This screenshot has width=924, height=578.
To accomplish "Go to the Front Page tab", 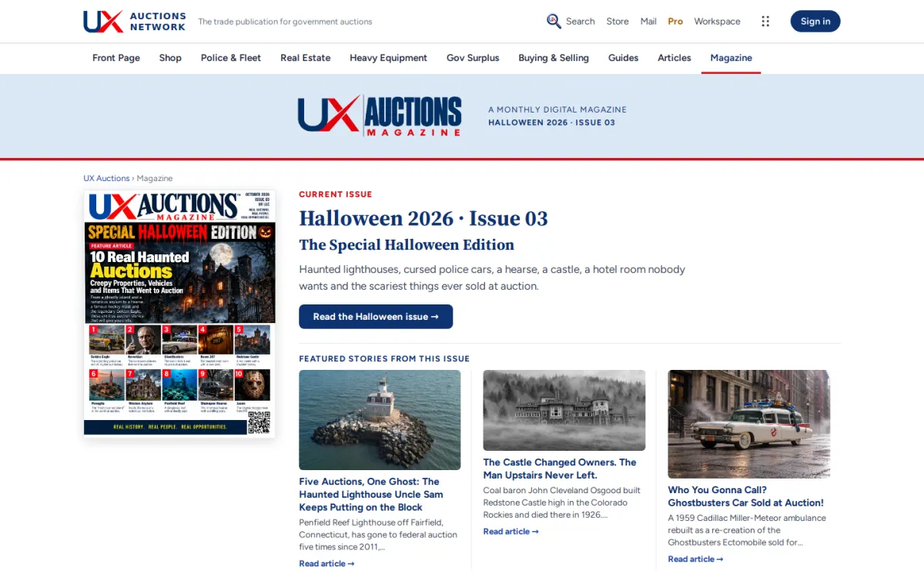I will pos(116,58).
